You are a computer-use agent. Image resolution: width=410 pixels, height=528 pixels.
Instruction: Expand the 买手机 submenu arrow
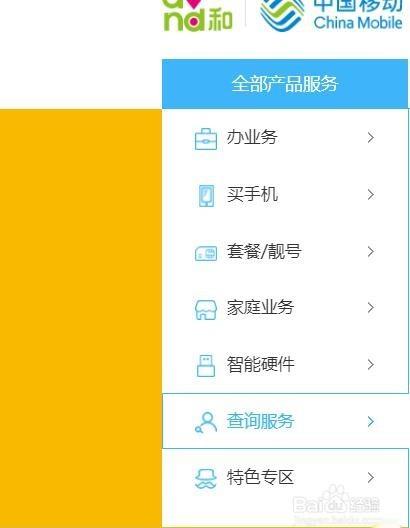click(371, 195)
